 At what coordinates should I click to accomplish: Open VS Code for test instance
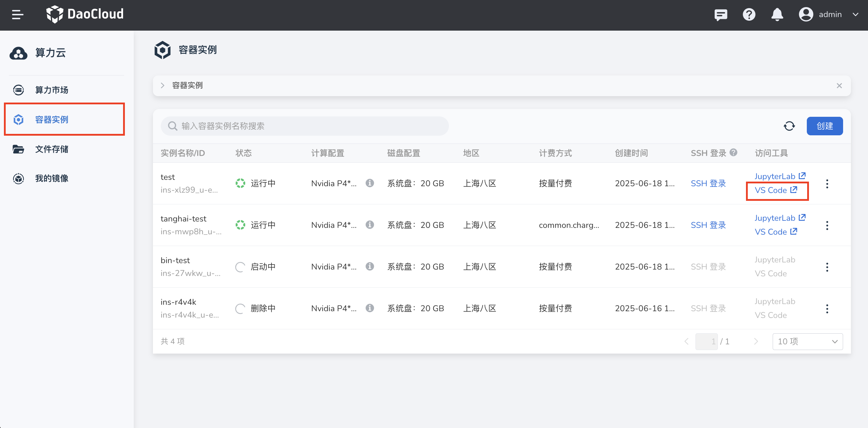point(776,190)
